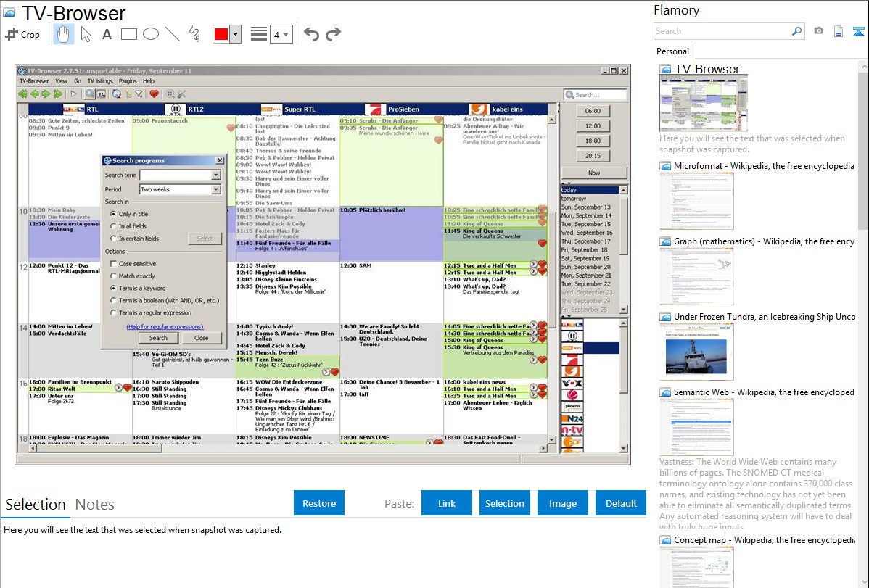Select the Crop tool

pos(22,34)
